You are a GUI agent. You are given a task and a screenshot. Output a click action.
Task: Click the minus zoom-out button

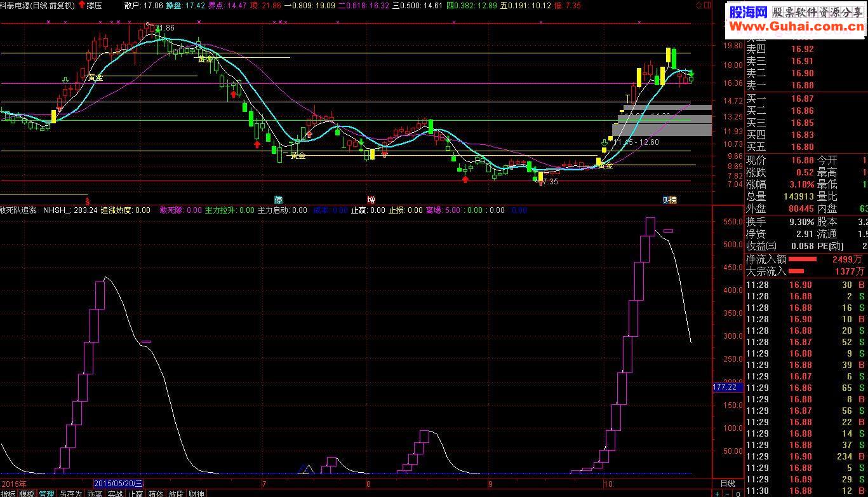tap(728, 494)
